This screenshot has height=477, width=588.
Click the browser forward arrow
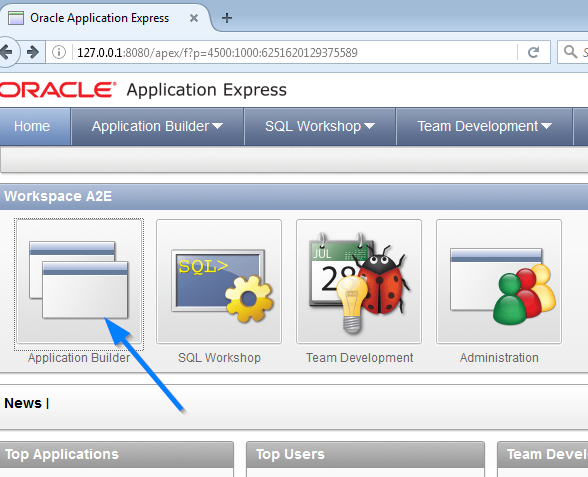33,52
